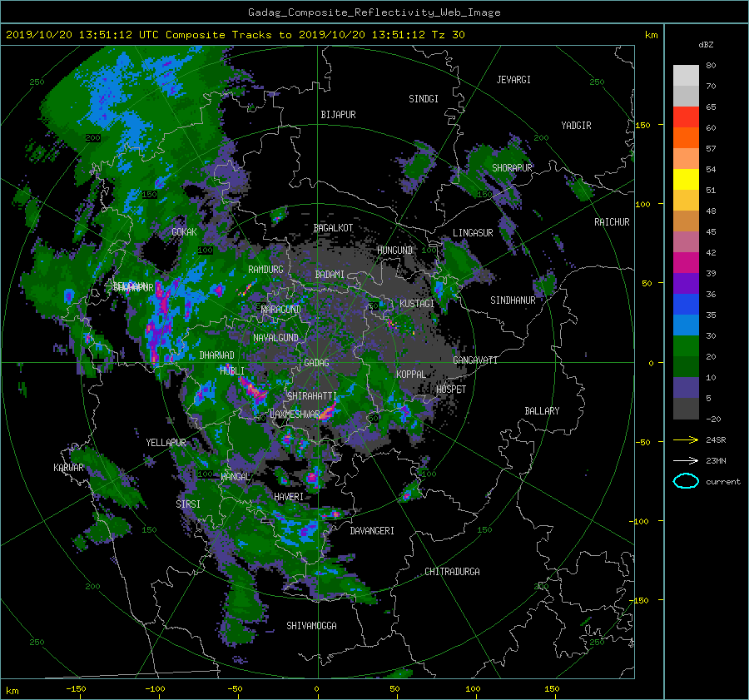749x700 pixels.
Task: Click the GOKAK city label
Action: click(184, 231)
